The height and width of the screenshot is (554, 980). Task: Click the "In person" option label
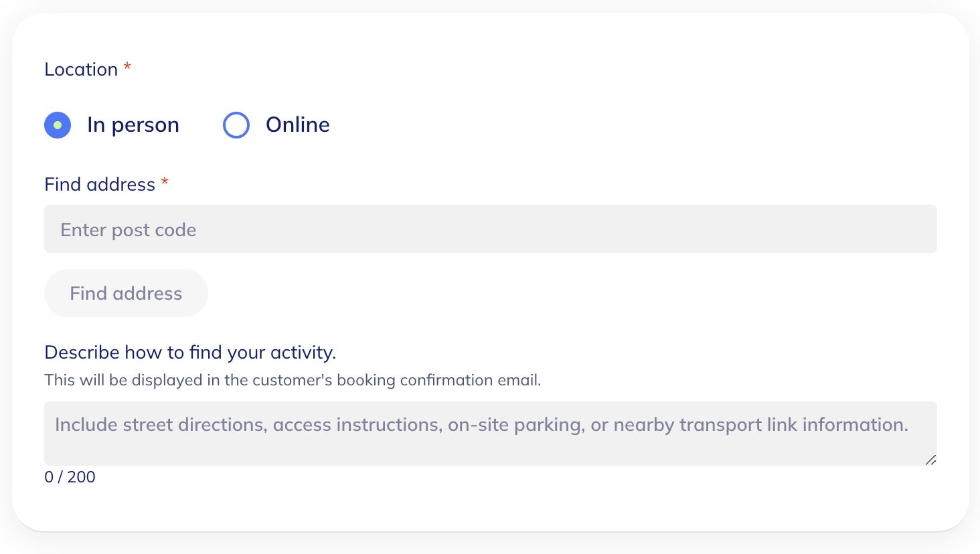click(x=133, y=125)
